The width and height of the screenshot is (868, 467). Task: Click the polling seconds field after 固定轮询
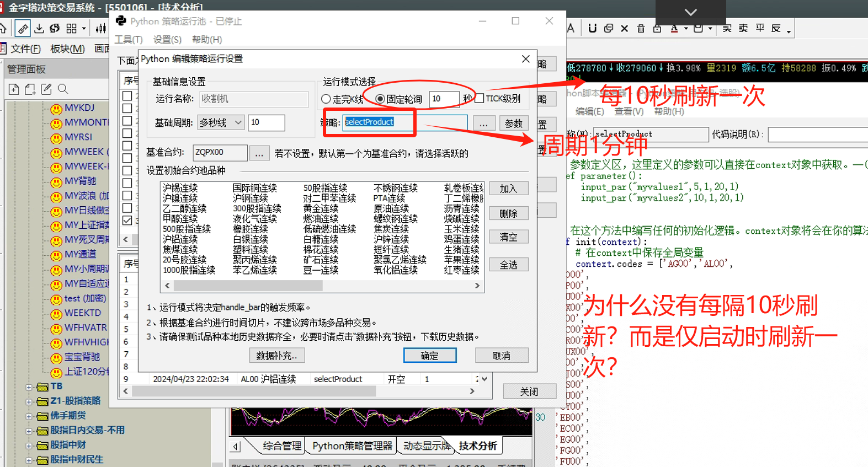pyautogui.click(x=444, y=99)
